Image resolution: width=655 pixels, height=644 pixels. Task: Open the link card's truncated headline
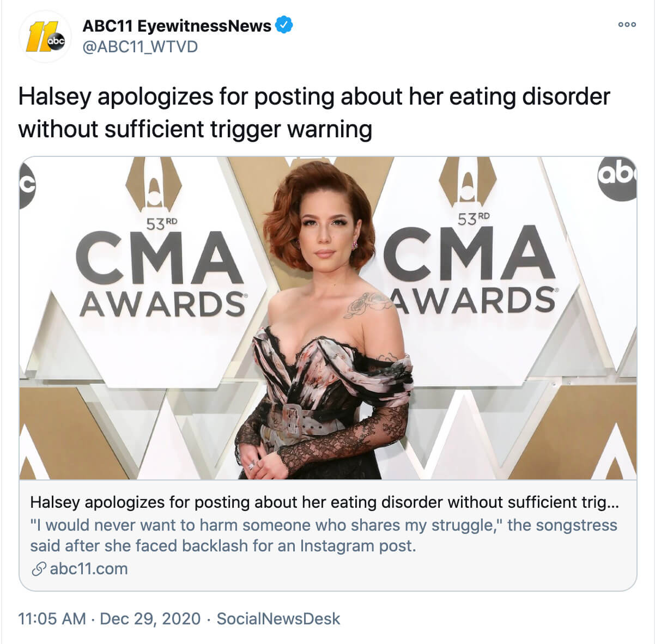[324, 502]
